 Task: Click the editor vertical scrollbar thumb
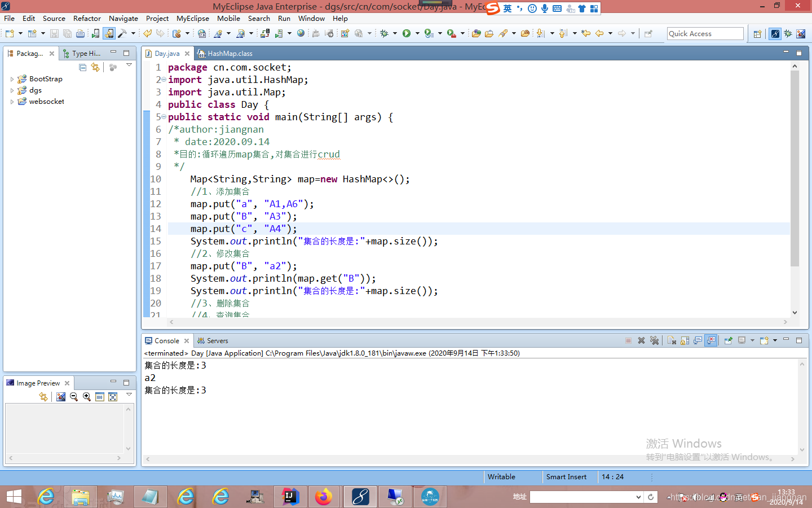pos(795,168)
